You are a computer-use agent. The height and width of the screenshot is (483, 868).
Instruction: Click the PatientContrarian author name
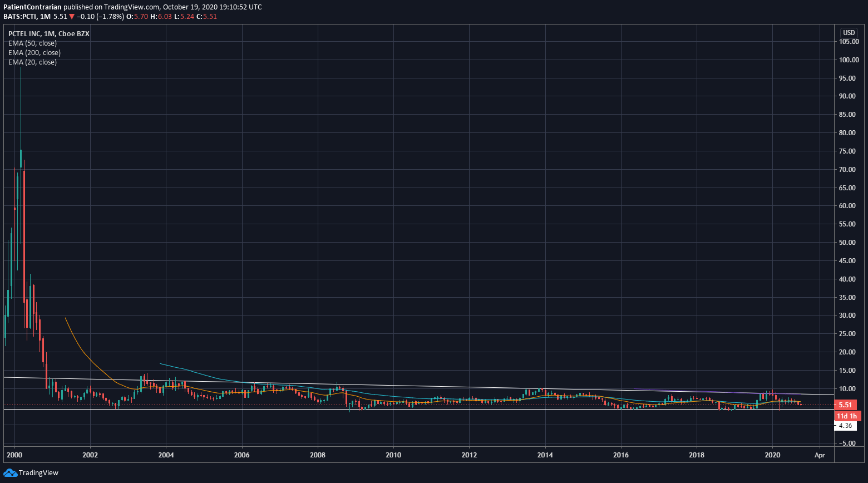click(32, 7)
